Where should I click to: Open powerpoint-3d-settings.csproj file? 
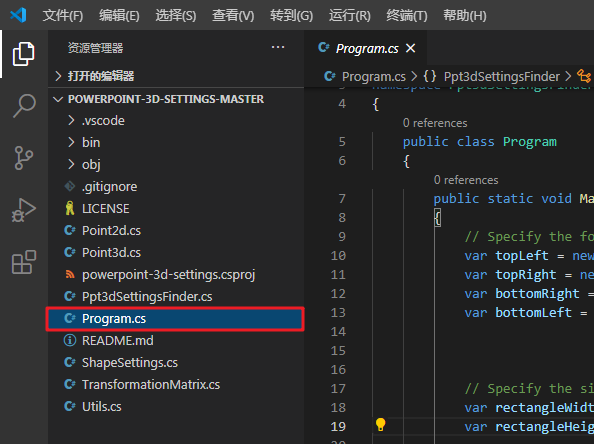coord(176,274)
